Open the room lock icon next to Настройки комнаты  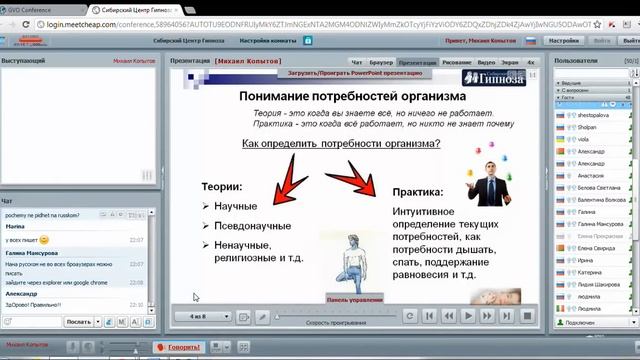click(308, 40)
